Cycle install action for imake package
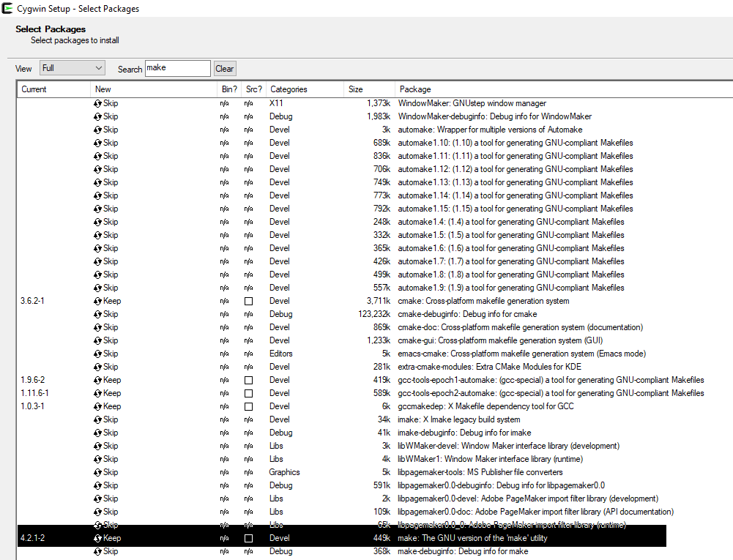The width and height of the screenshot is (733, 560). coord(97,419)
